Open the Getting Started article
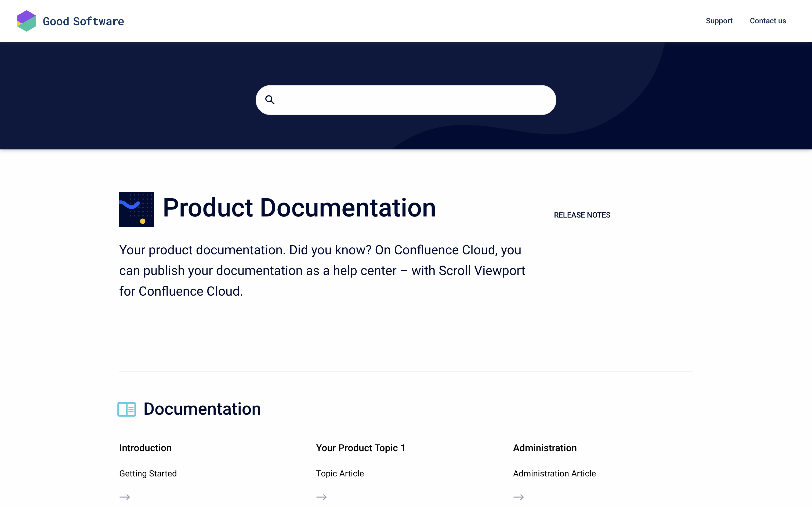Image resolution: width=812 pixels, height=507 pixels. [x=148, y=473]
